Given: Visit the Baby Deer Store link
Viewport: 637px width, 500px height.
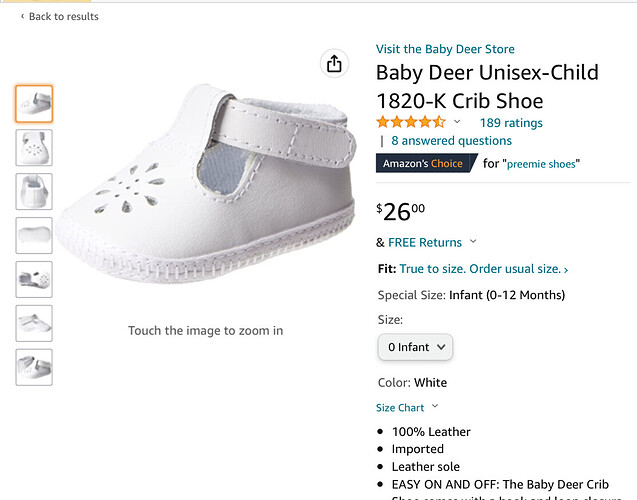Looking at the screenshot, I should [x=445, y=49].
